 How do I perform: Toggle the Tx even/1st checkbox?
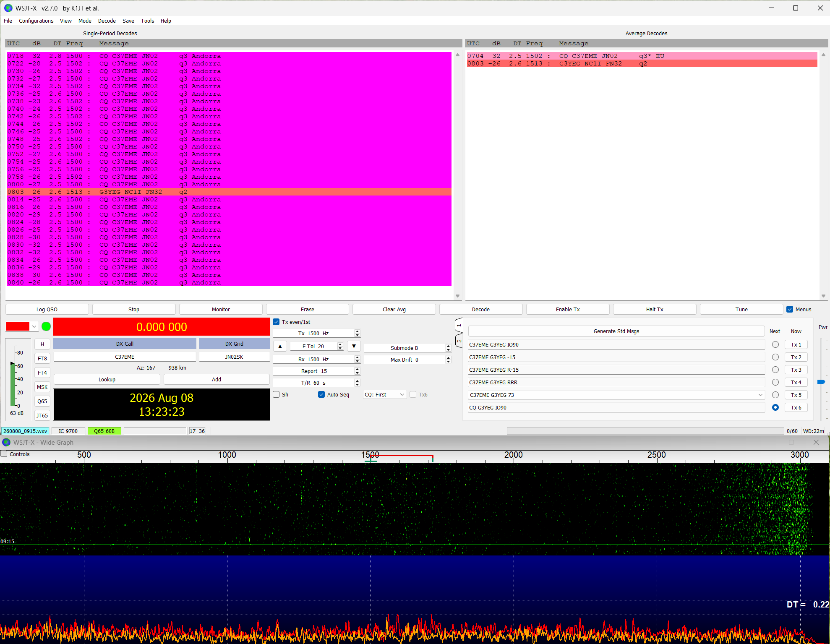(276, 322)
